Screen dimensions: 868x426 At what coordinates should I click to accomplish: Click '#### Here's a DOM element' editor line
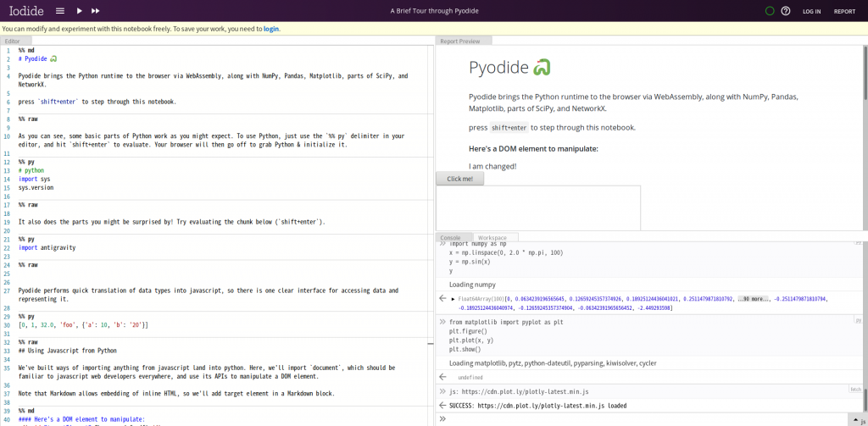[81, 419]
